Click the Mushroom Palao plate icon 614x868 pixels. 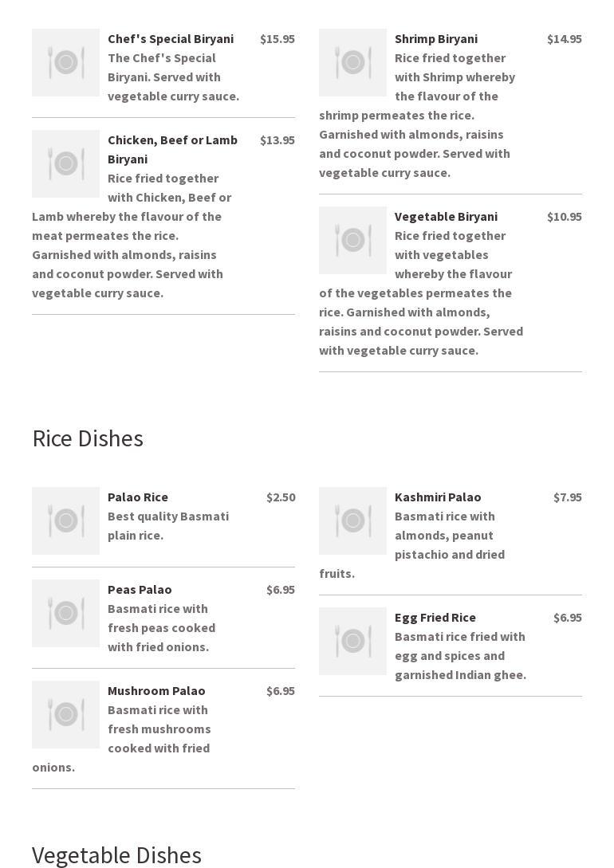tap(65, 715)
